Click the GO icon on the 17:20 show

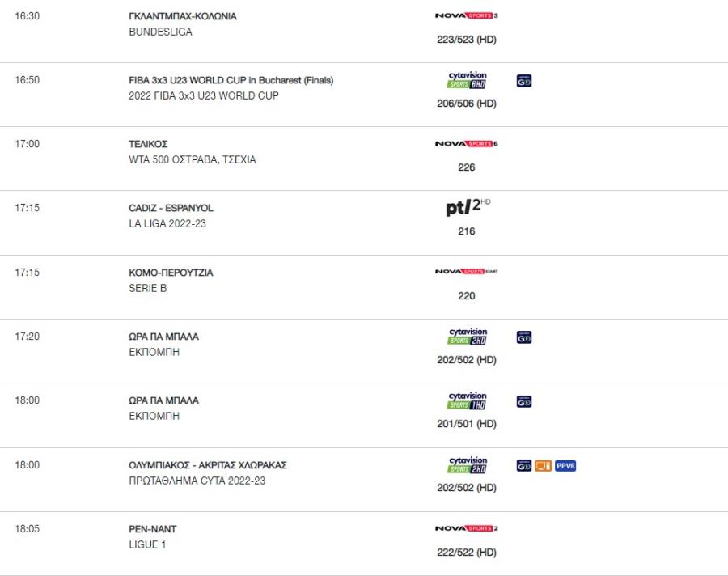(523, 337)
